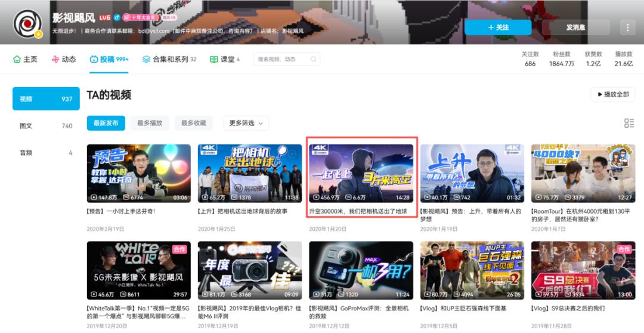
Task: Select 视频 937 in the sidebar
Action: [x=46, y=98]
